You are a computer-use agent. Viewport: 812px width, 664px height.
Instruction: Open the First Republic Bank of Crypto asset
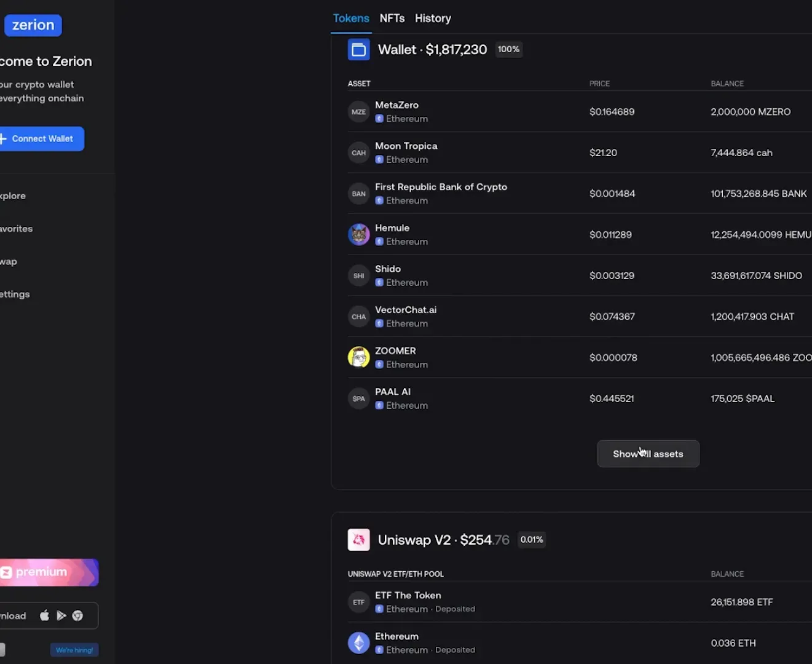(x=441, y=187)
